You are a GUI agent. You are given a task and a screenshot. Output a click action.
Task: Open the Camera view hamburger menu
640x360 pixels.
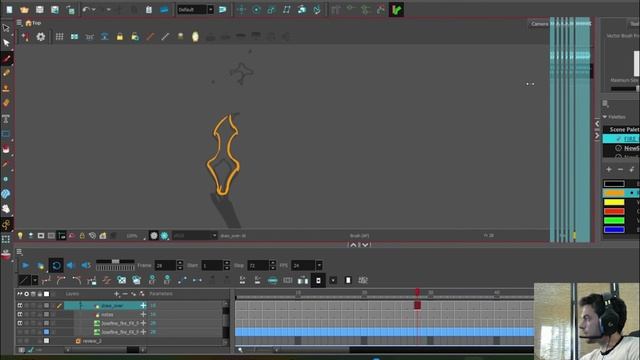pos(19,23)
